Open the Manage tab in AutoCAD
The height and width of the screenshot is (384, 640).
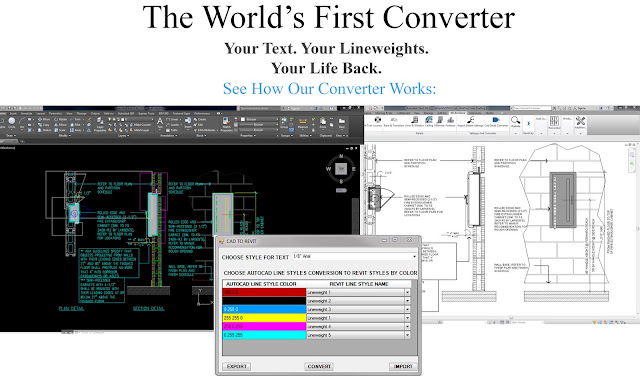coord(82,113)
